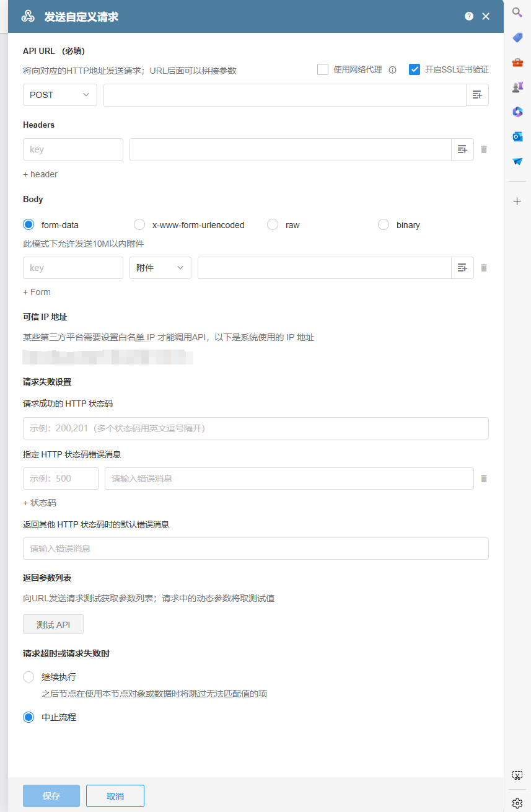Click the HTTP success status code input field

(256, 428)
